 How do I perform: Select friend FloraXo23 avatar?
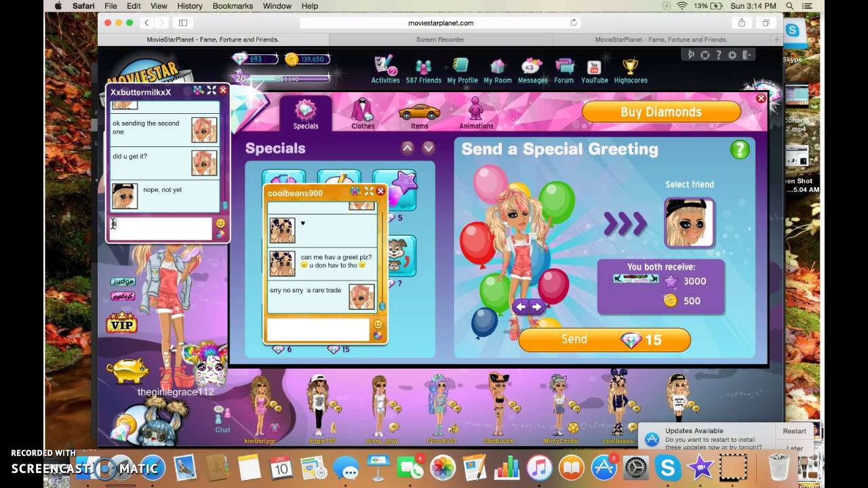(438, 405)
